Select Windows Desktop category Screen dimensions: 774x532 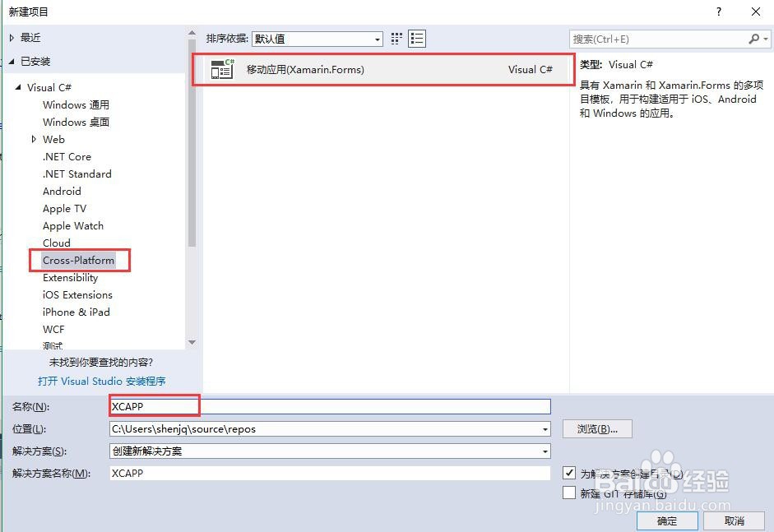click(76, 122)
